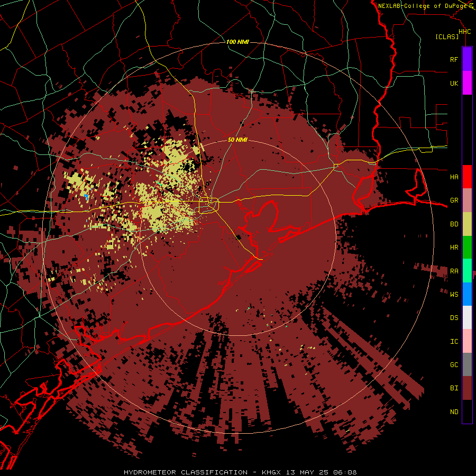Click the GR pink-brown legend swatch
Screen dimensions: 476x476
[x=467, y=200]
